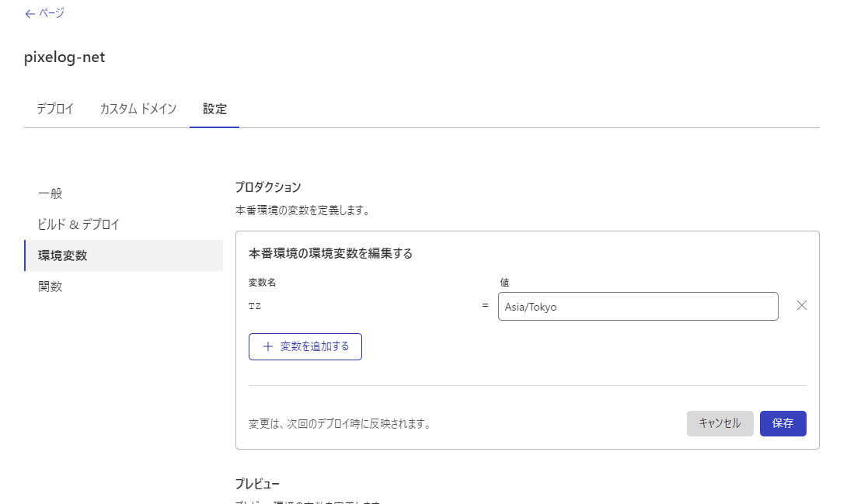The height and width of the screenshot is (504, 847).
Task: Select the 設定 tab
Action: pyautogui.click(x=214, y=109)
